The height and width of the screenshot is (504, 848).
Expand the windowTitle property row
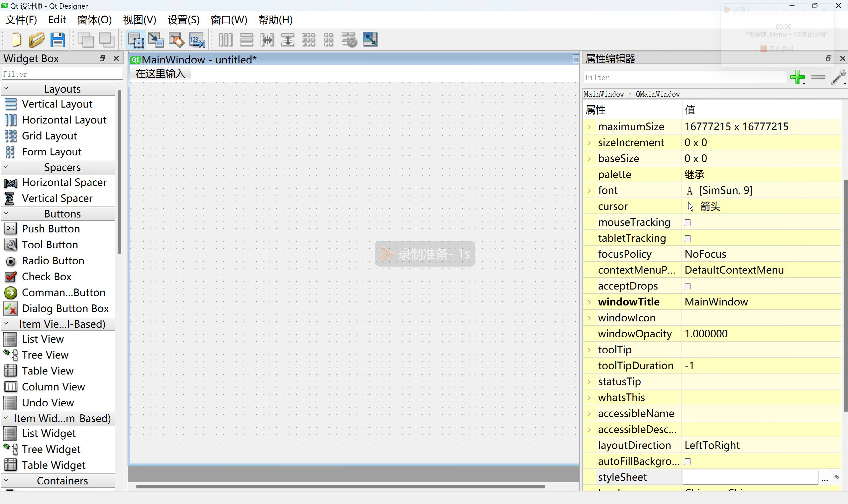[589, 302]
